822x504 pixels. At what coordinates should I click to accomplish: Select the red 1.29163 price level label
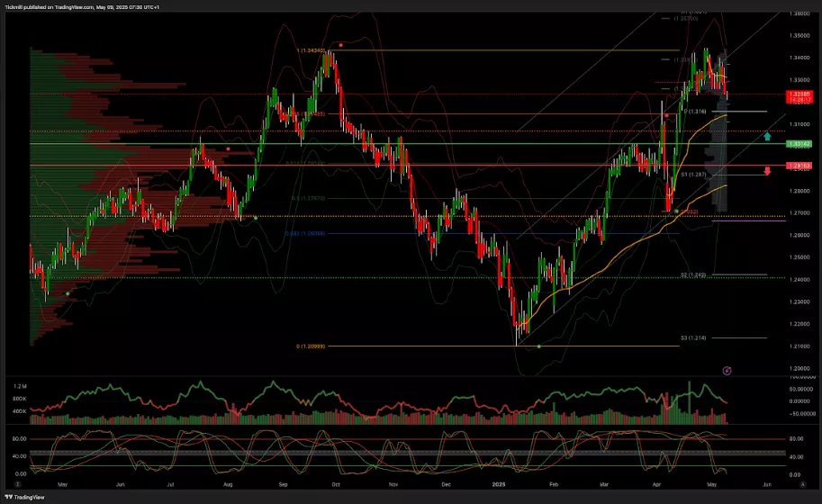pyautogui.click(x=799, y=166)
